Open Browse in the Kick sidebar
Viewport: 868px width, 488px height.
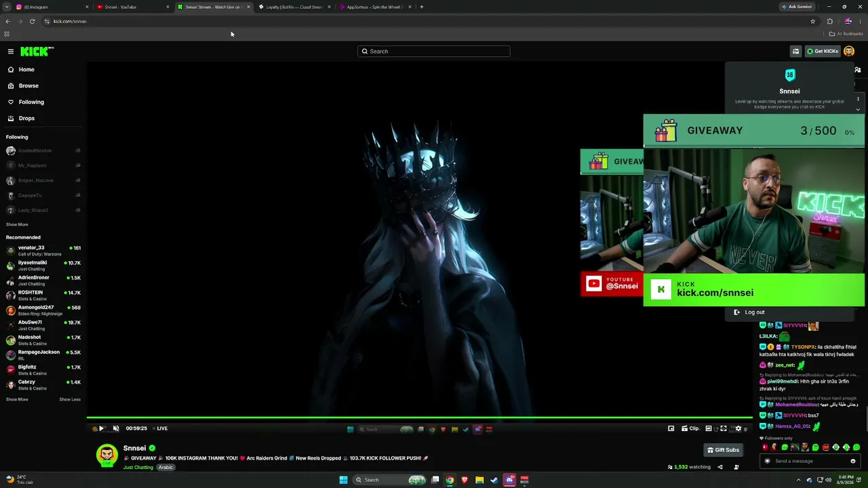click(28, 86)
